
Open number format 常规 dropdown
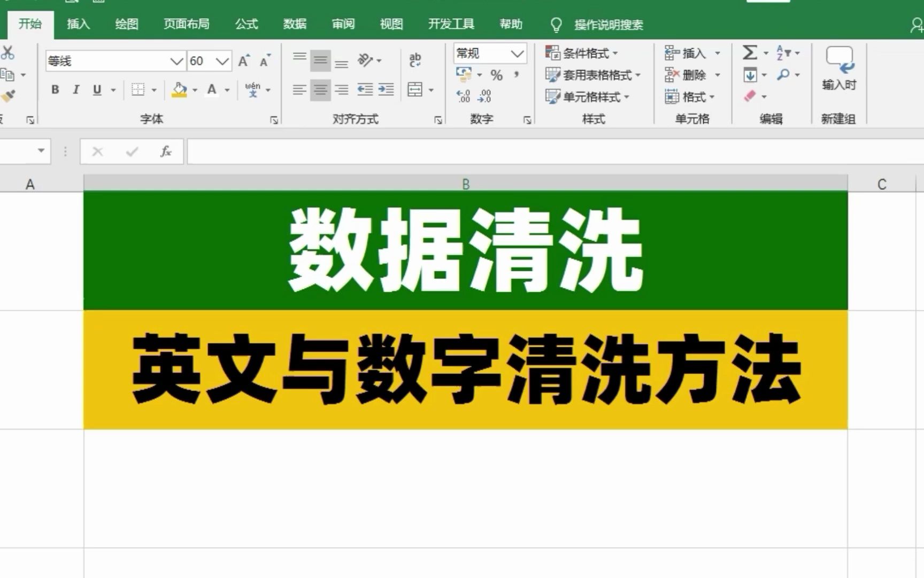[x=517, y=54]
